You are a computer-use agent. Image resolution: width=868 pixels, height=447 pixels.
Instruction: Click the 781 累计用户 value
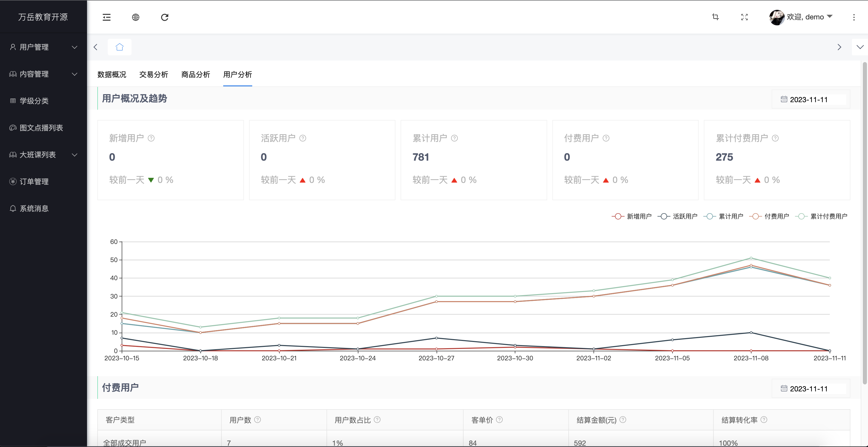click(x=421, y=157)
